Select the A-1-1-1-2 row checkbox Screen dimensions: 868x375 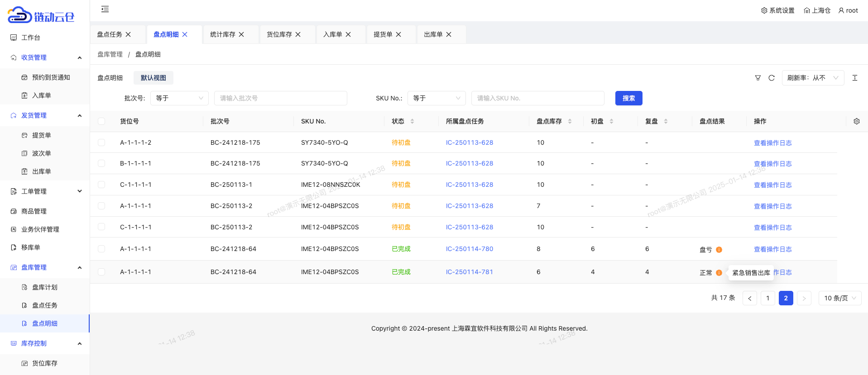(101, 142)
